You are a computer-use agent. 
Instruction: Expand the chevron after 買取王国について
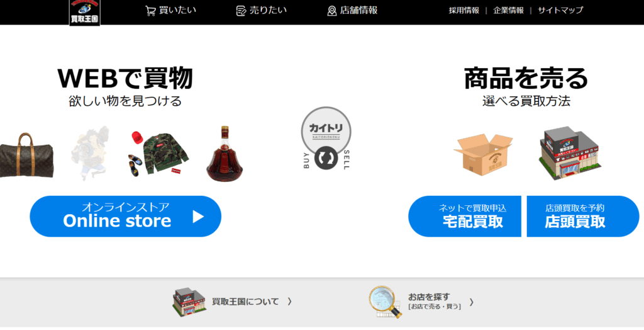tap(290, 302)
